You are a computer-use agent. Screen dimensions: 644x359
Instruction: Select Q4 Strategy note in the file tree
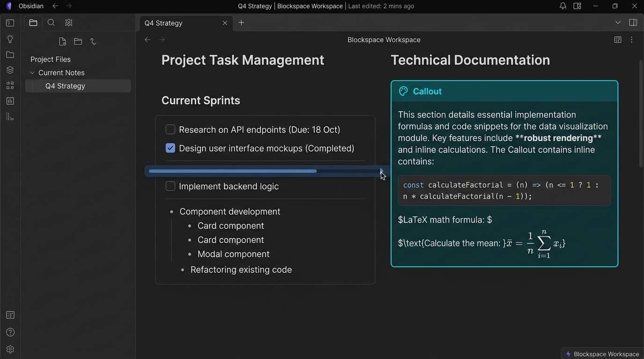coord(78,86)
